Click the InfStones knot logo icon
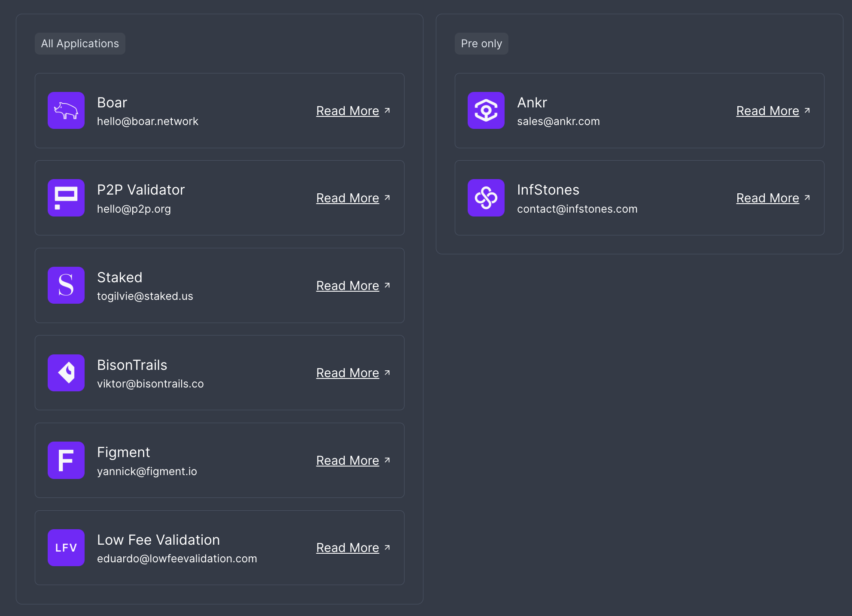The height and width of the screenshot is (616, 852). (486, 198)
